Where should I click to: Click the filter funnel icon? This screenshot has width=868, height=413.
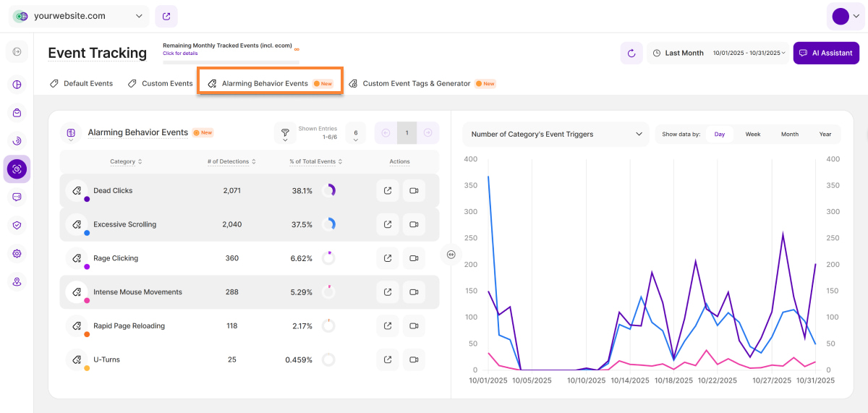285,133
